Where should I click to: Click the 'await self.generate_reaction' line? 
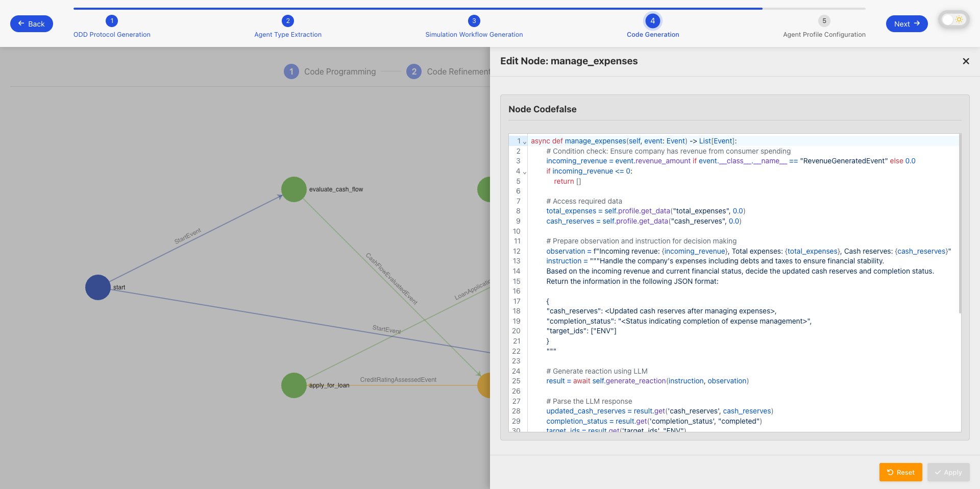pos(647,381)
